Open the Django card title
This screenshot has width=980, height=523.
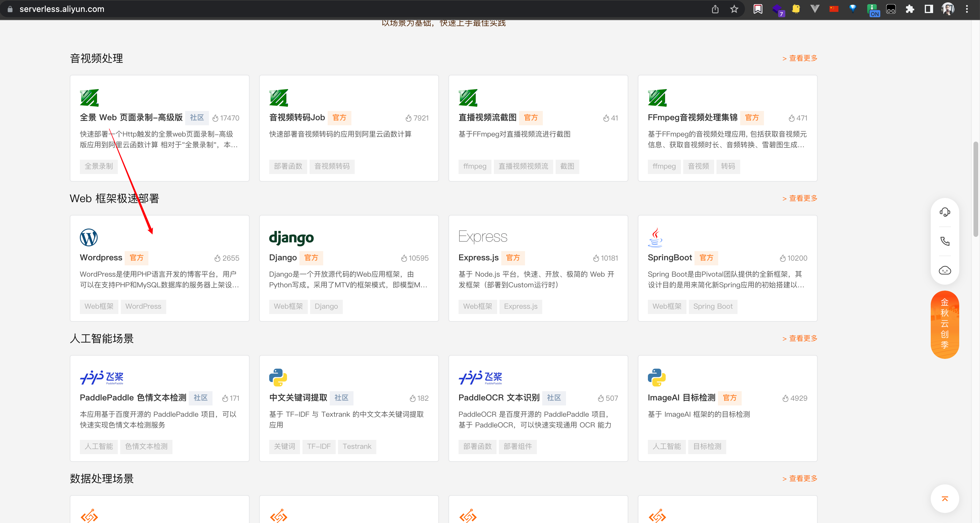(283, 258)
